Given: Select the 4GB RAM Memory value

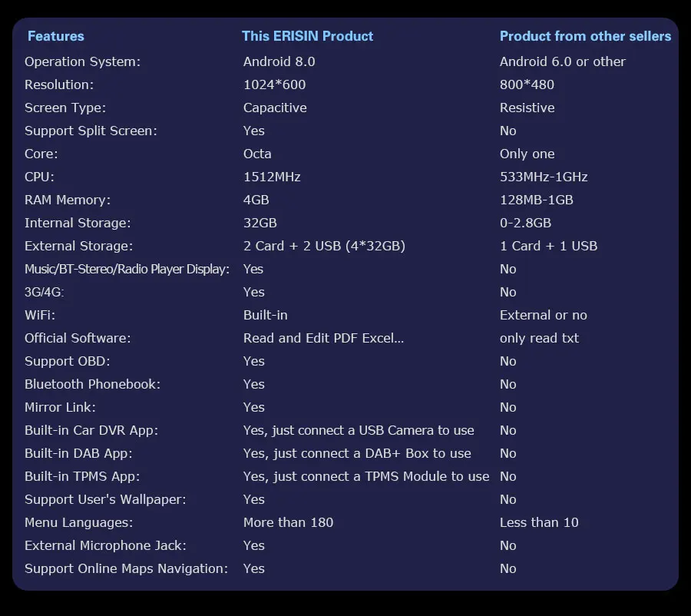Looking at the screenshot, I should [x=256, y=200].
